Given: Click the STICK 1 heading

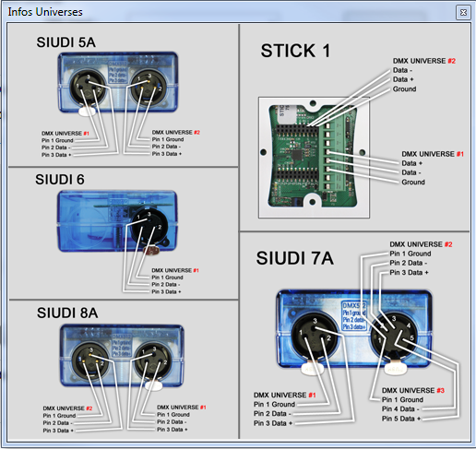Looking at the screenshot, I should (295, 51).
